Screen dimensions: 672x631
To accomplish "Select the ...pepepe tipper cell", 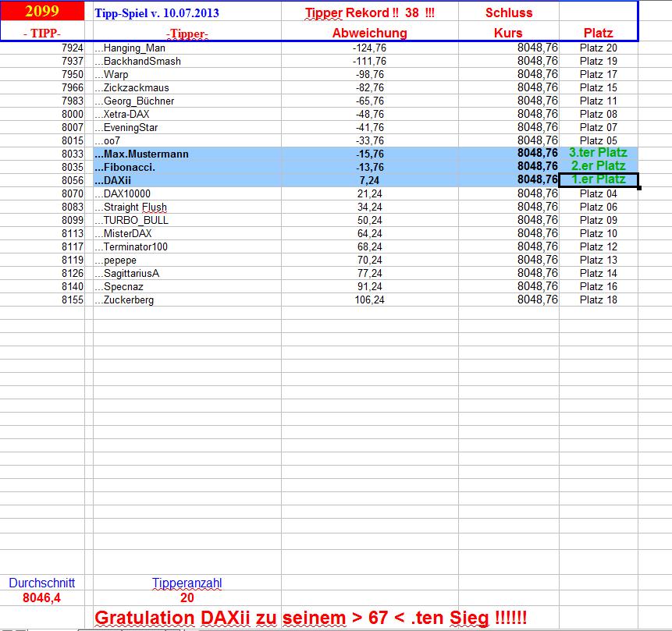I will pyautogui.click(x=187, y=261).
